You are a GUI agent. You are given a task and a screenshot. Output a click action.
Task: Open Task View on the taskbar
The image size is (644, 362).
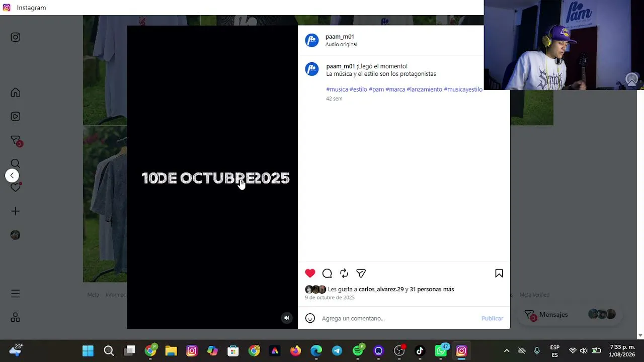tap(130, 351)
